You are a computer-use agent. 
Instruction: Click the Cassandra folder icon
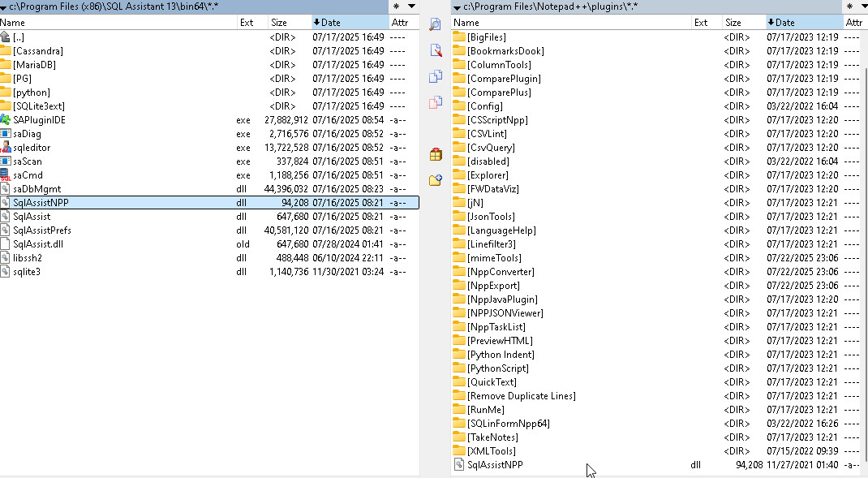pyautogui.click(x=6, y=51)
